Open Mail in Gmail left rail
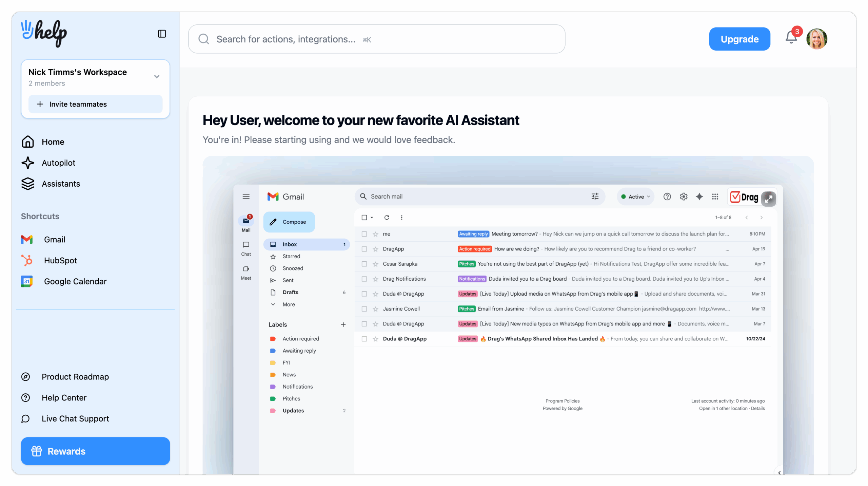Screen dimensions: 868x486 (x=246, y=224)
